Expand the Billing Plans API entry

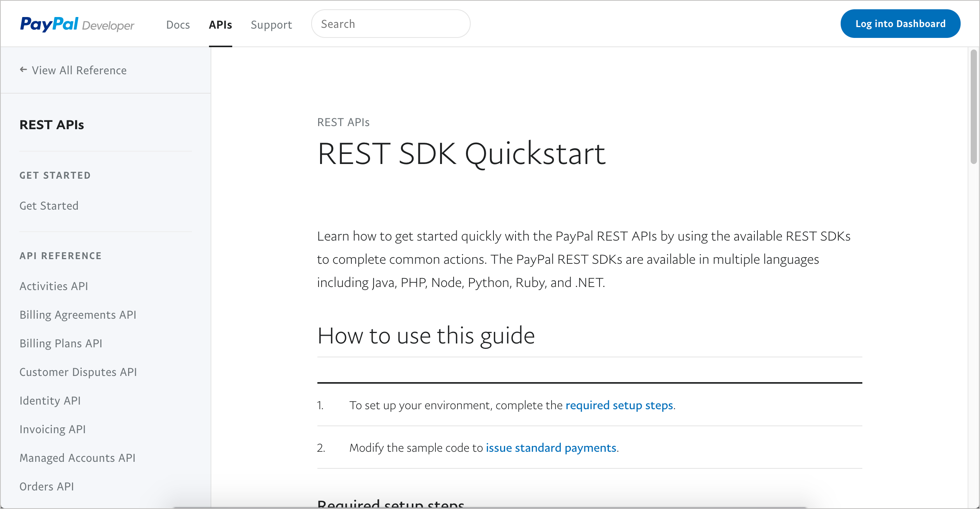62,343
